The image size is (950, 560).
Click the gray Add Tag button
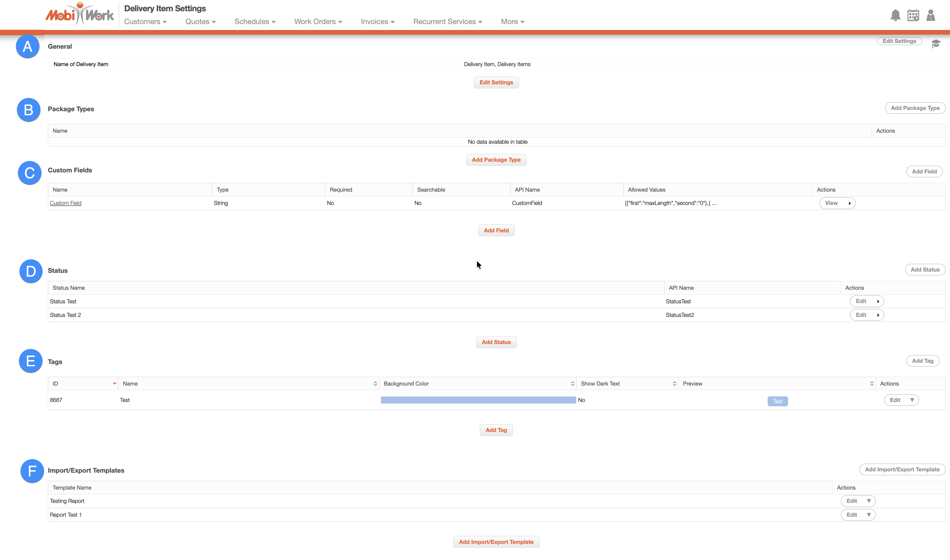pos(923,361)
